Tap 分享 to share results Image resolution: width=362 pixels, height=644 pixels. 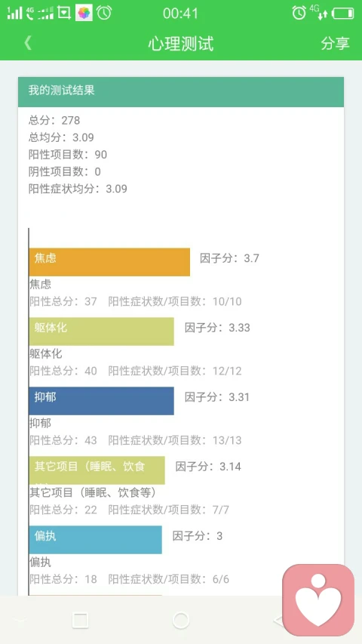tap(335, 43)
